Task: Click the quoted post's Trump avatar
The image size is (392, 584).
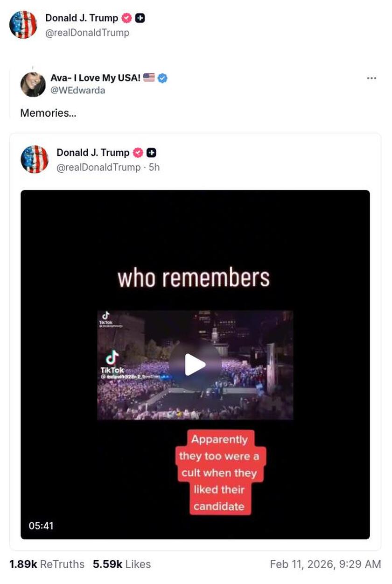Action: 35,159
